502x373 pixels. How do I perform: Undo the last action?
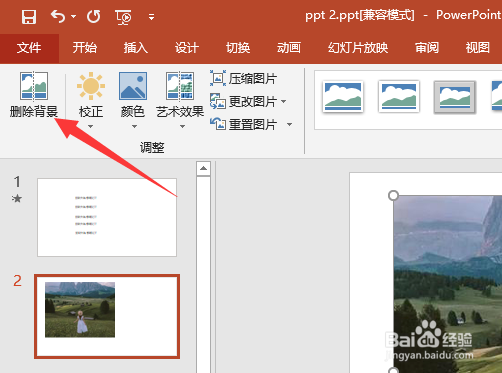pos(58,16)
